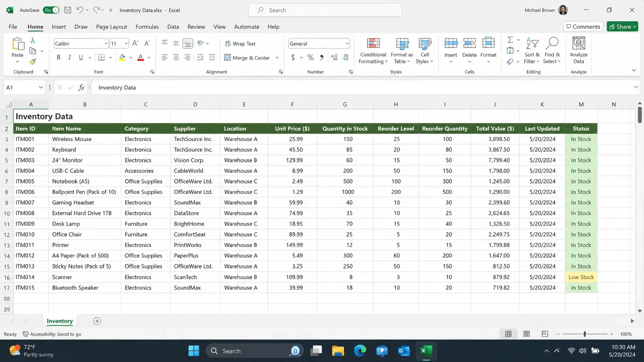This screenshot has width=644, height=362.
Task: Select Normal view in status bar
Action: pos(508,334)
